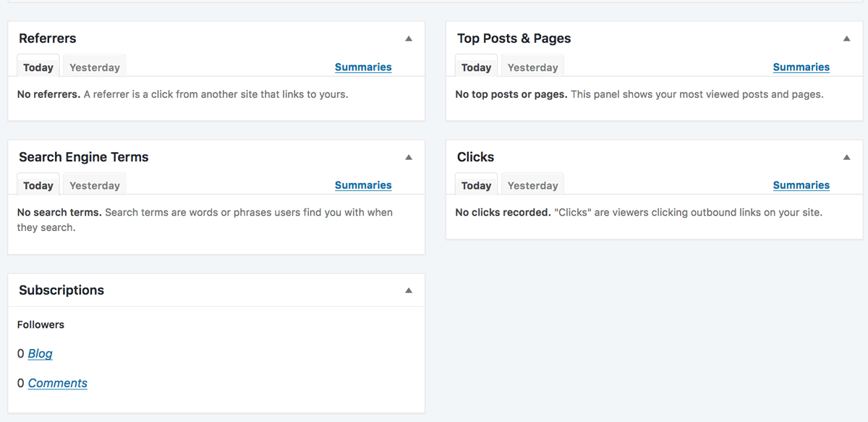Open the Comments followers link
This screenshot has height=422, width=868.
point(58,383)
